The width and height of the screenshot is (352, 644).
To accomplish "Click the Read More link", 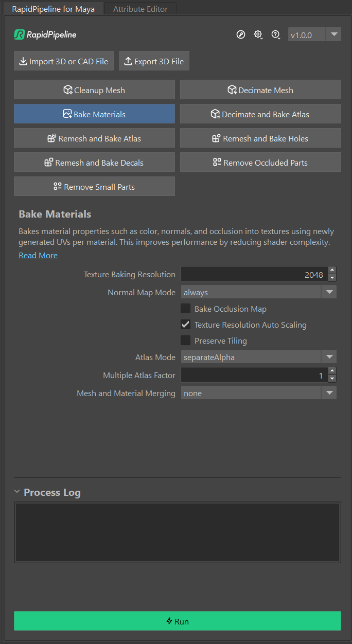I will pyautogui.click(x=38, y=255).
